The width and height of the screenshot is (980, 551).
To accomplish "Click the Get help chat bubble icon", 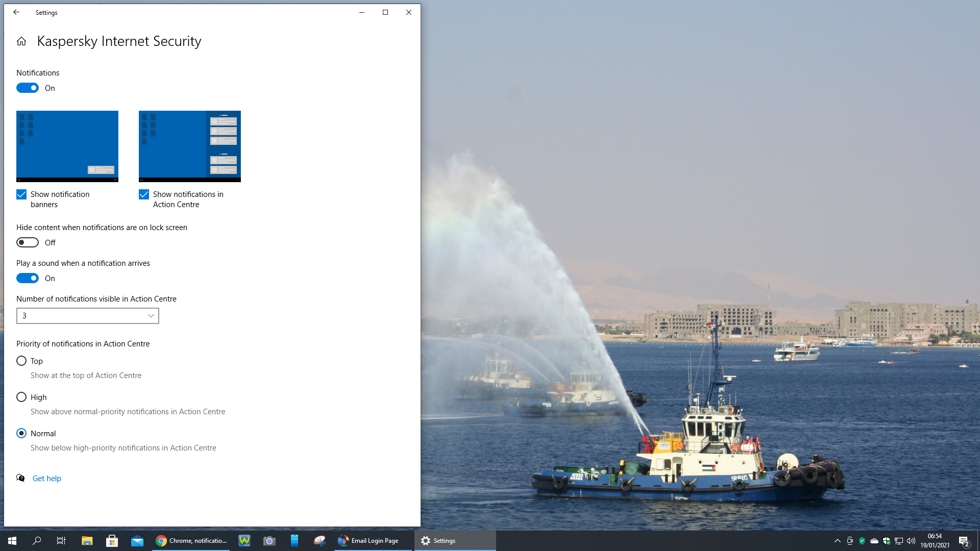I will pyautogui.click(x=20, y=478).
